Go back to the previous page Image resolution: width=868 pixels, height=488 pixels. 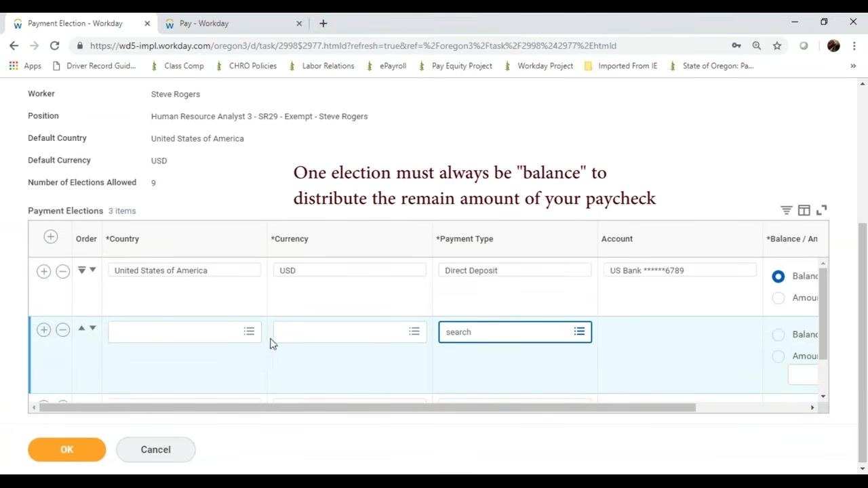tap(14, 45)
